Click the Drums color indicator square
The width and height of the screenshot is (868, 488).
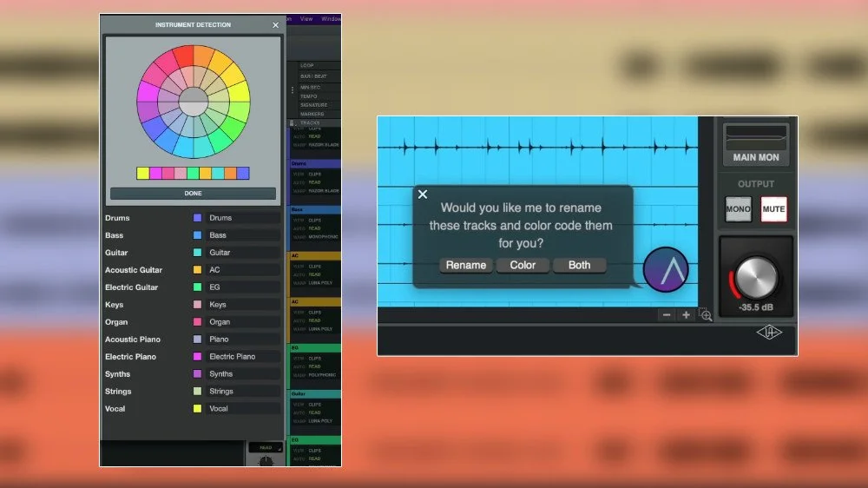tap(197, 218)
